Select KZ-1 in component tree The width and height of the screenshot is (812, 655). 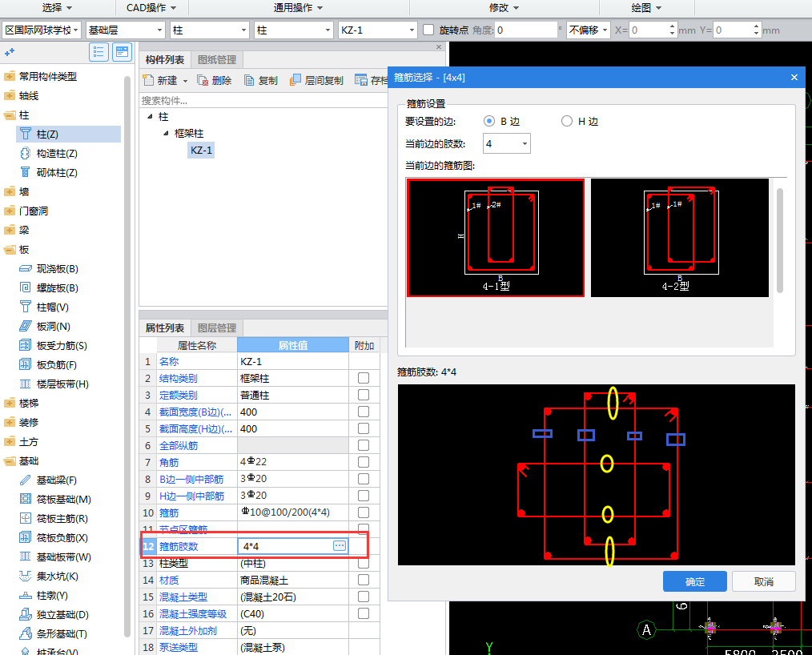pos(201,151)
